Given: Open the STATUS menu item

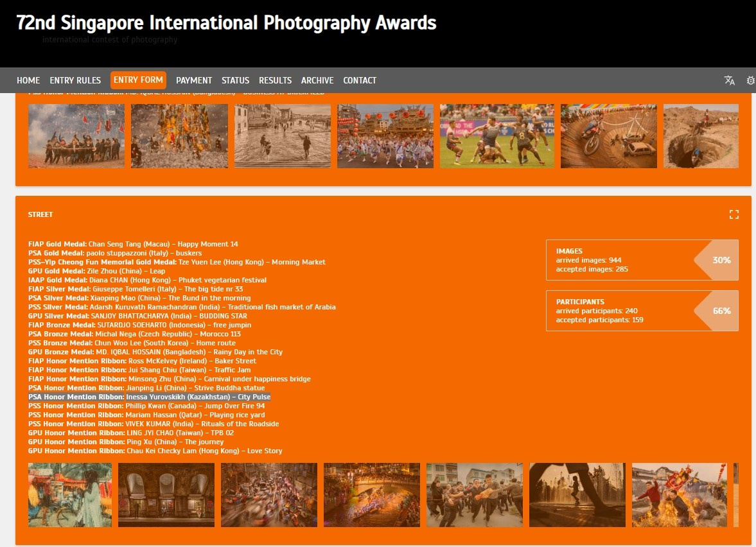Looking at the screenshot, I should 235,80.
